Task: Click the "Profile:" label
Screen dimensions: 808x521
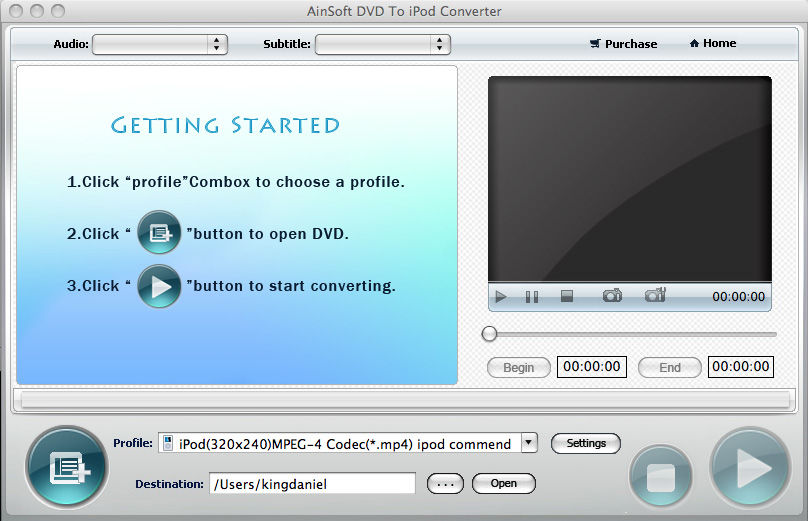Action: point(132,443)
